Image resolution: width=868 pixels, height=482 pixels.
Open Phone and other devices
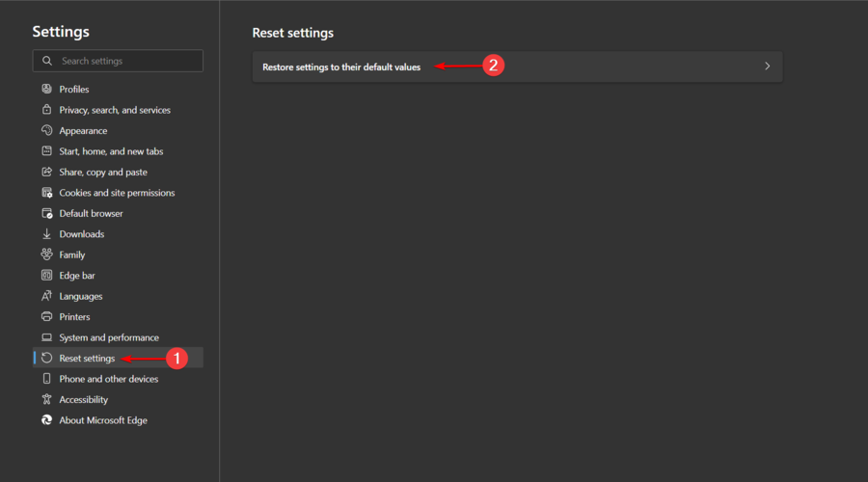[108, 379]
